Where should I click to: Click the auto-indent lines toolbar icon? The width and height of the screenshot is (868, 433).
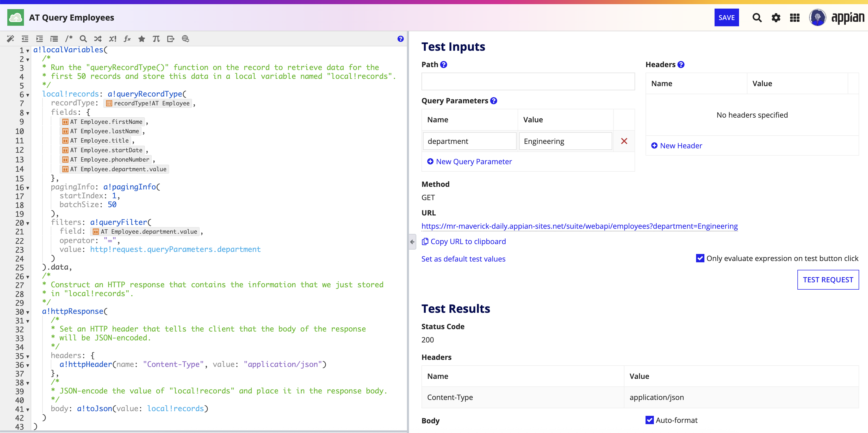tap(54, 39)
